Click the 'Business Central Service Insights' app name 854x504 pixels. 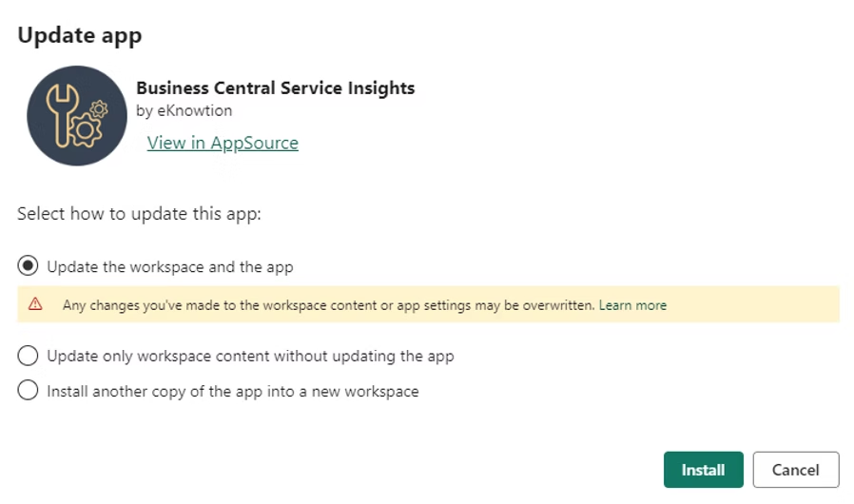[x=276, y=88]
